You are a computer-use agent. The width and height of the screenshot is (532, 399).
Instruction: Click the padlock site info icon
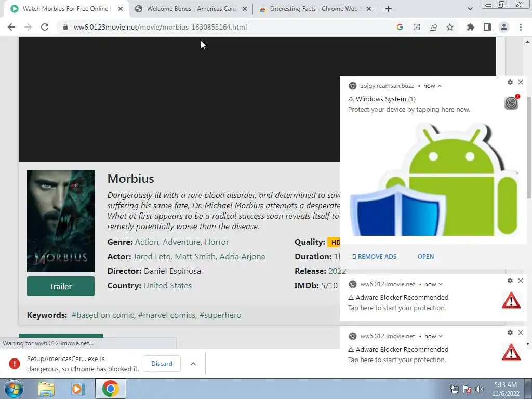pyautogui.click(x=65, y=27)
